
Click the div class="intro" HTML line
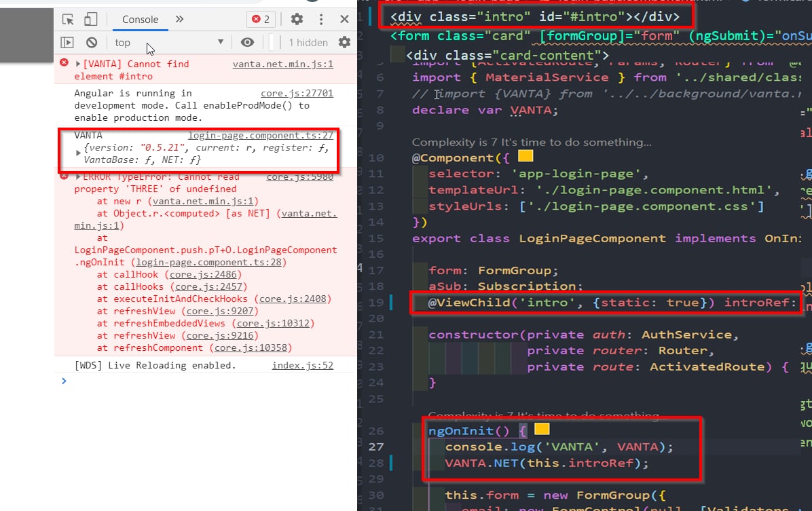[x=534, y=17]
